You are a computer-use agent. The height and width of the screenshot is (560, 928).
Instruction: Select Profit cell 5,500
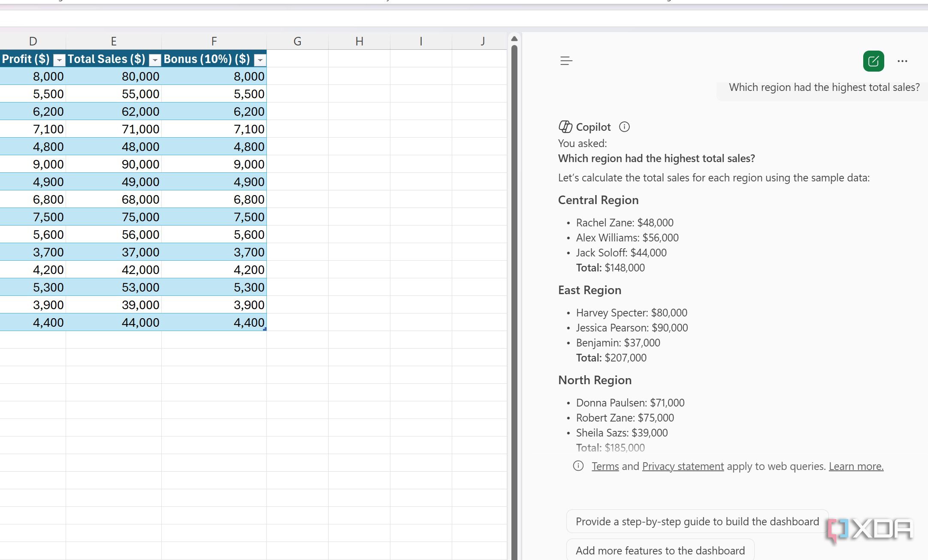pos(33,94)
